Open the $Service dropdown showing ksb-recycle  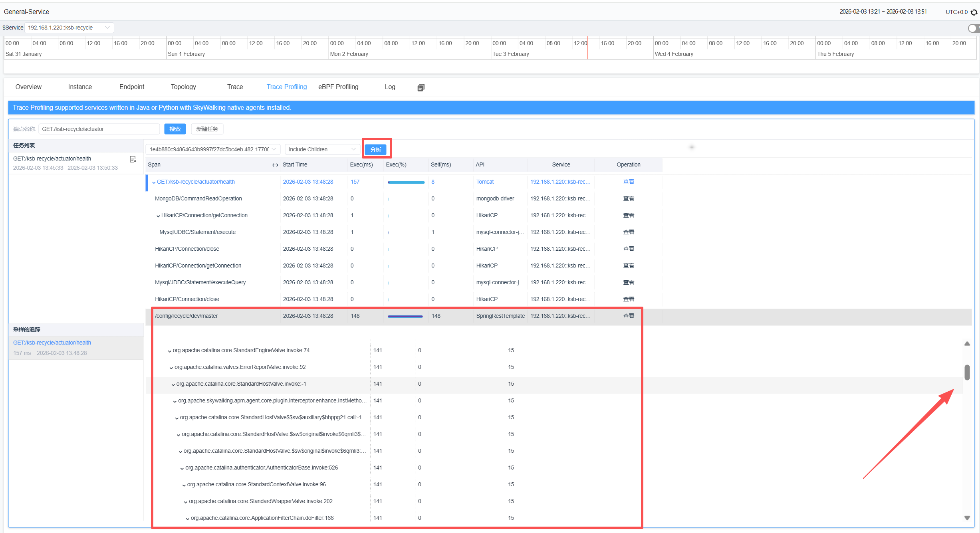click(x=69, y=28)
